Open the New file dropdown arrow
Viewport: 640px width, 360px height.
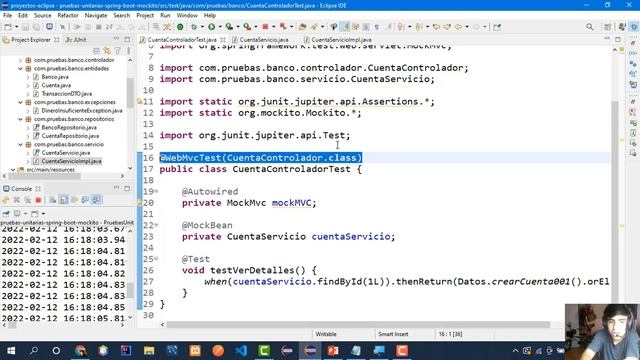click(x=16, y=27)
